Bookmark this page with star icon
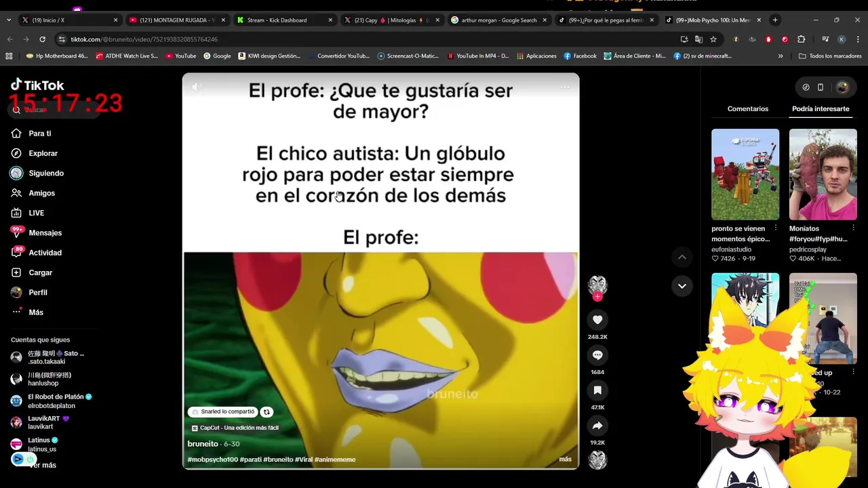Screen dimensions: 868x488 coord(713,39)
